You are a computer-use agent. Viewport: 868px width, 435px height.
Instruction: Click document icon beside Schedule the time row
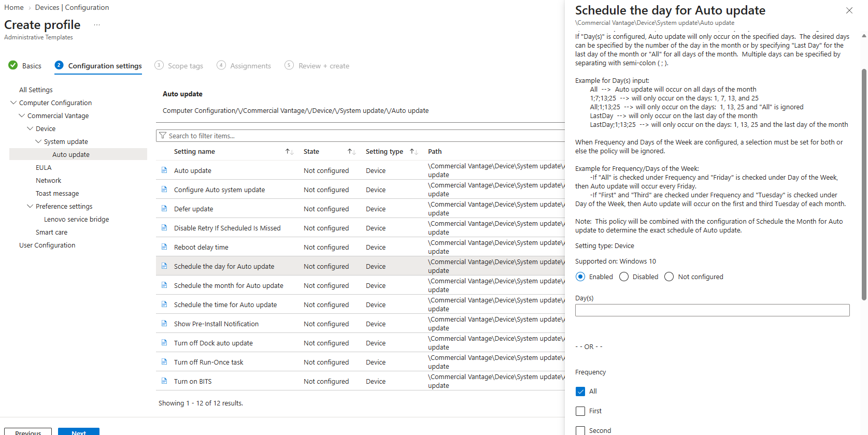164,304
